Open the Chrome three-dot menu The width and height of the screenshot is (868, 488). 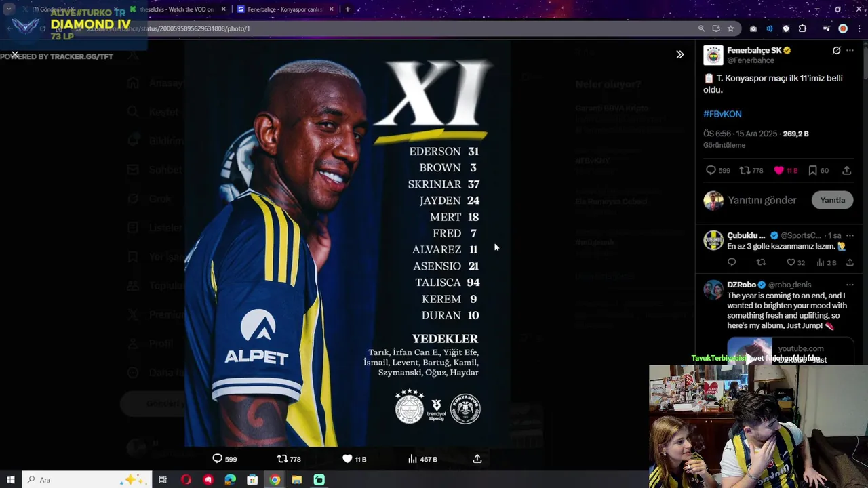pos(859,28)
